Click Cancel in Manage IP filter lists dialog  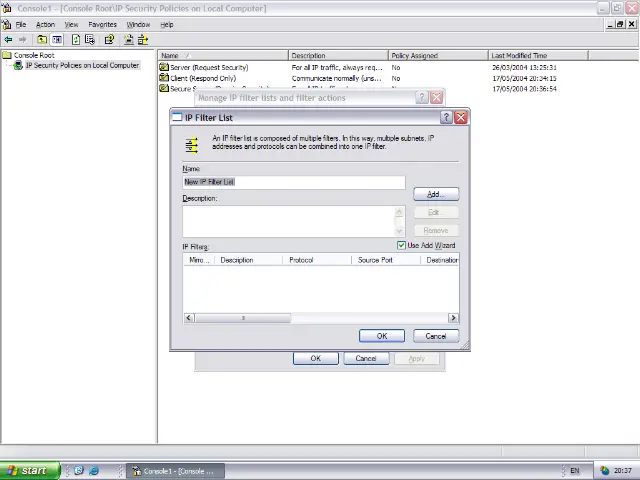(366, 358)
